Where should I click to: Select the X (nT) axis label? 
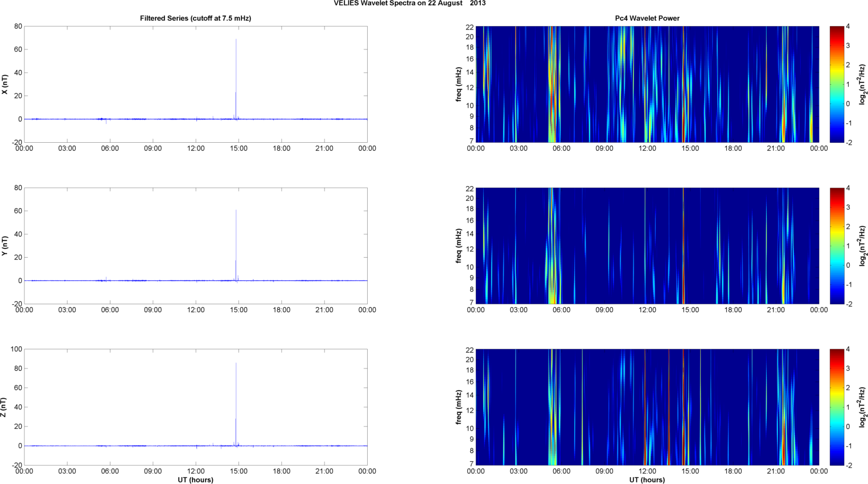point(5,84)
